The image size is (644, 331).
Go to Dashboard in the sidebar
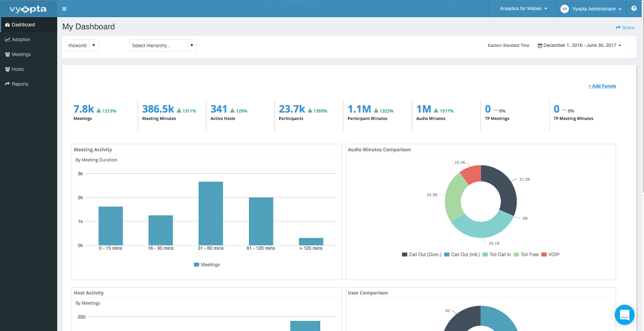click(28, 25)
